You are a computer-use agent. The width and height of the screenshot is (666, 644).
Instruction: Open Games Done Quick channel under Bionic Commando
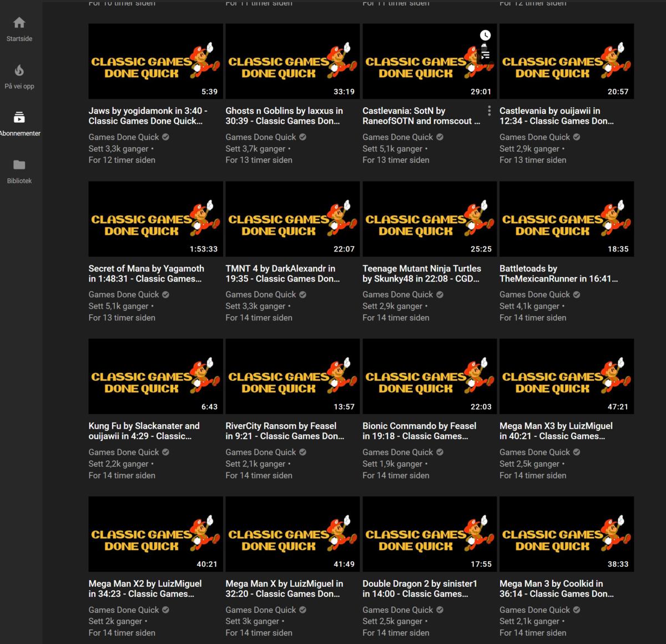398,452
